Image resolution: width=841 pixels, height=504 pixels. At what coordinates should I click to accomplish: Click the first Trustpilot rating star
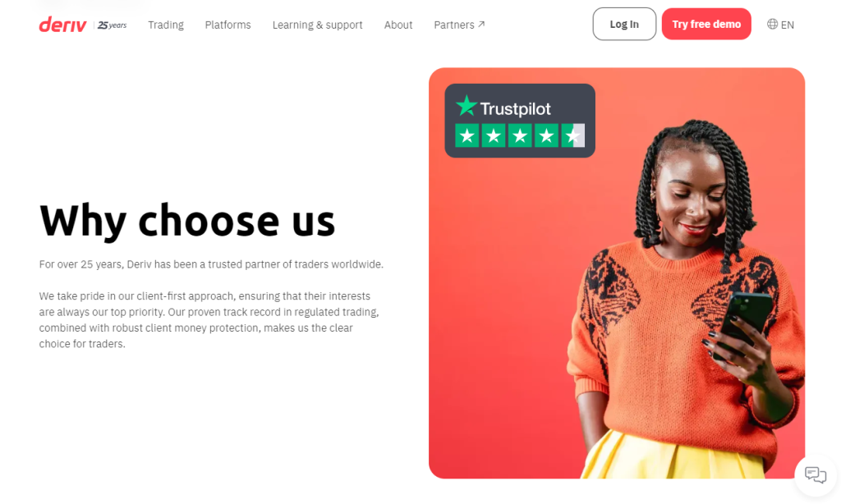pos(467,135)
